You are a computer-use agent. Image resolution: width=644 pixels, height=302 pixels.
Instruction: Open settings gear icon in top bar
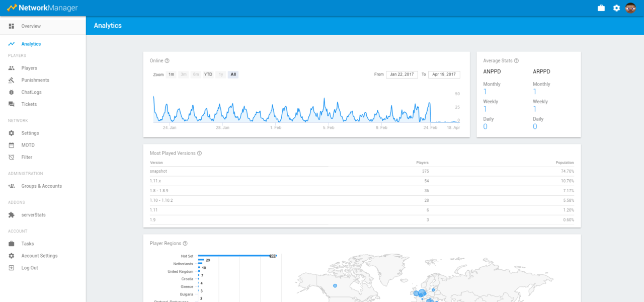[616, 8]
